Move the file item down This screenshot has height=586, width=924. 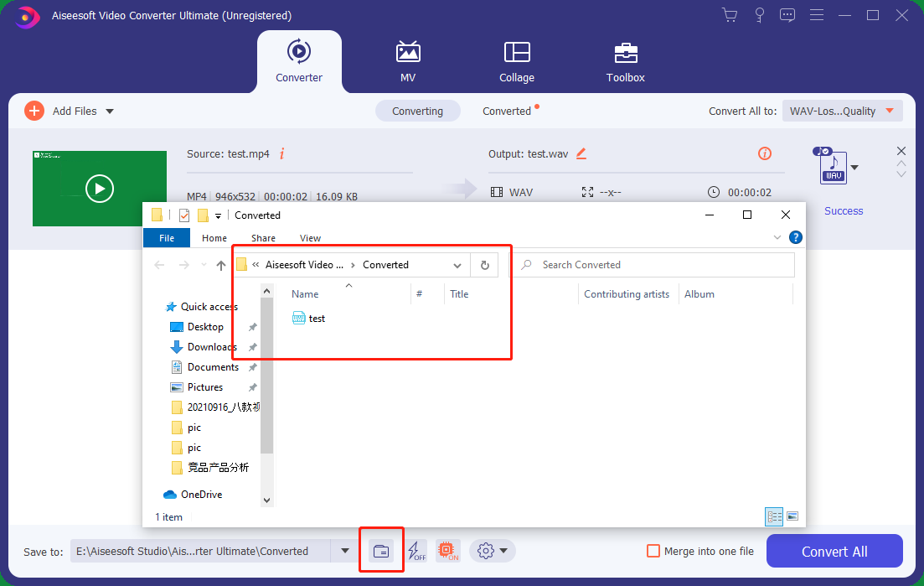901,174
